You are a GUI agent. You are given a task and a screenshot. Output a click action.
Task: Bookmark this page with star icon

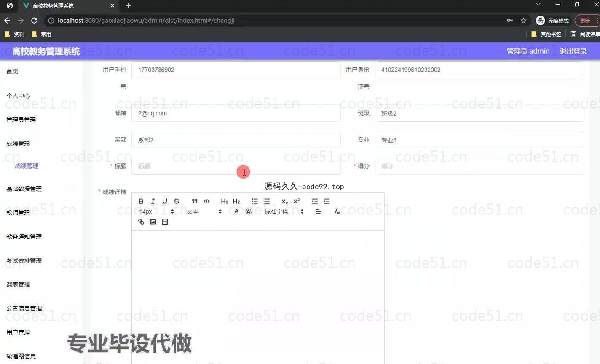click(523, 20)
